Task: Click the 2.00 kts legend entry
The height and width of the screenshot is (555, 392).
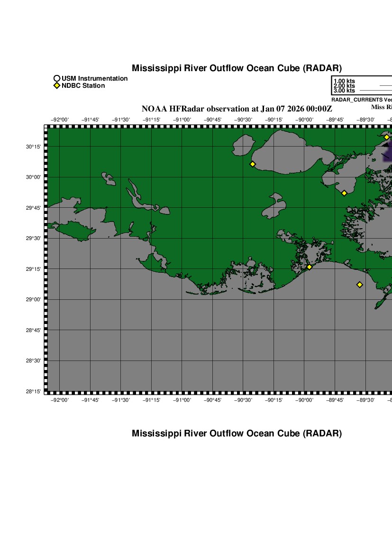Action: tap(344, 86)
